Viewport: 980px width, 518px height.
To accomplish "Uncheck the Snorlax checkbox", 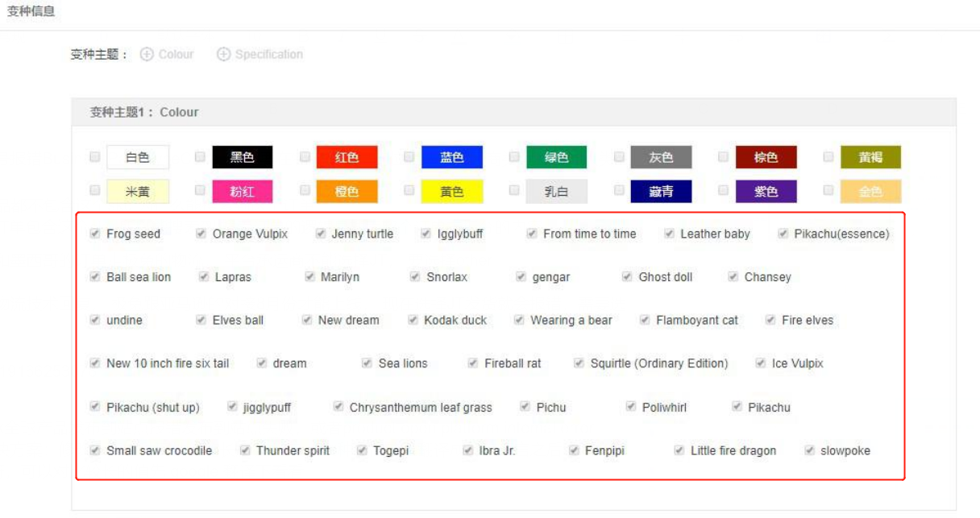I will (x=415, y=276).
